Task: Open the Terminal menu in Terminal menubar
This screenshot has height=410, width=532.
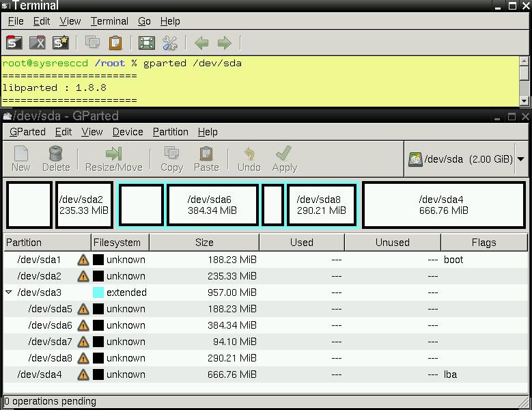Action: click(x=109, y=21)
